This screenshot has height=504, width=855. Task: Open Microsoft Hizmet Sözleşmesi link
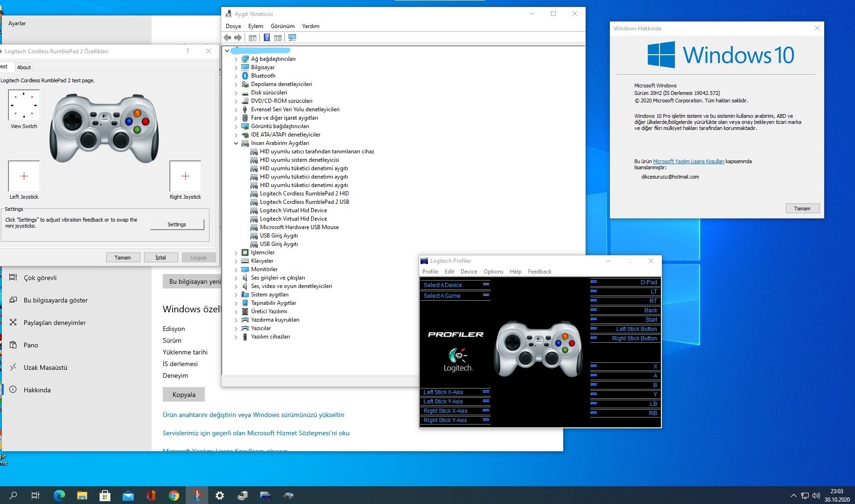(x=256, y=433)
